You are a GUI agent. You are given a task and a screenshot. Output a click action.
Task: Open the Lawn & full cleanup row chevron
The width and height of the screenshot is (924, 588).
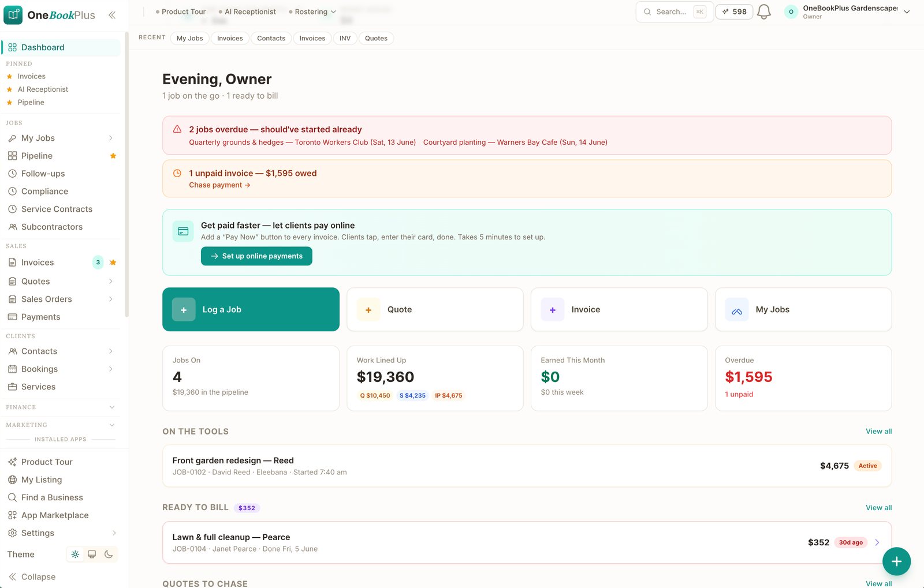[877, 542]
